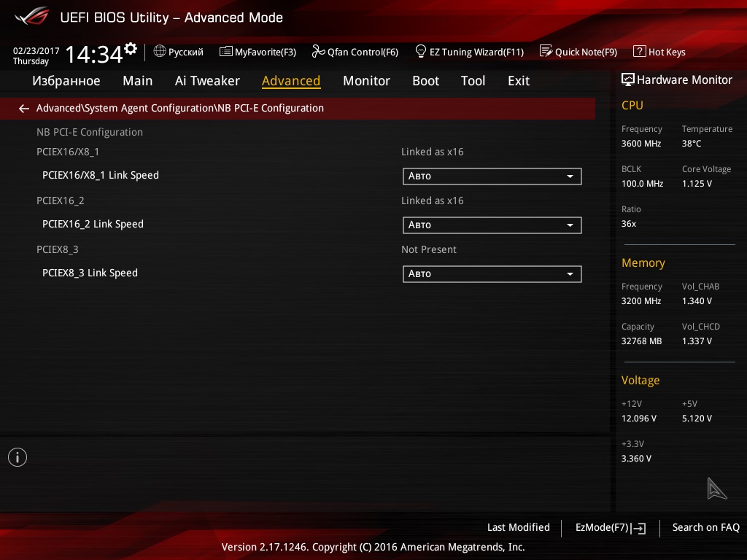Screen dimensions: 747x560
Task: Open the Ai Tweaker tab
Action: click(207, 81)
